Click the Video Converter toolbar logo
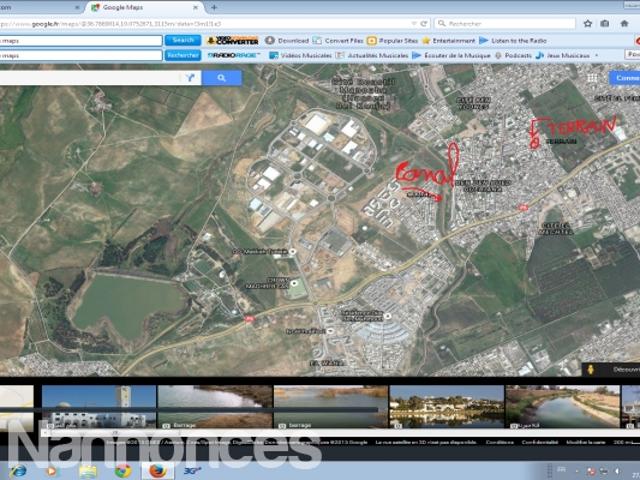The height and width of the screenshot is (480, 640). pyautogui.click(x=232, y=40)
